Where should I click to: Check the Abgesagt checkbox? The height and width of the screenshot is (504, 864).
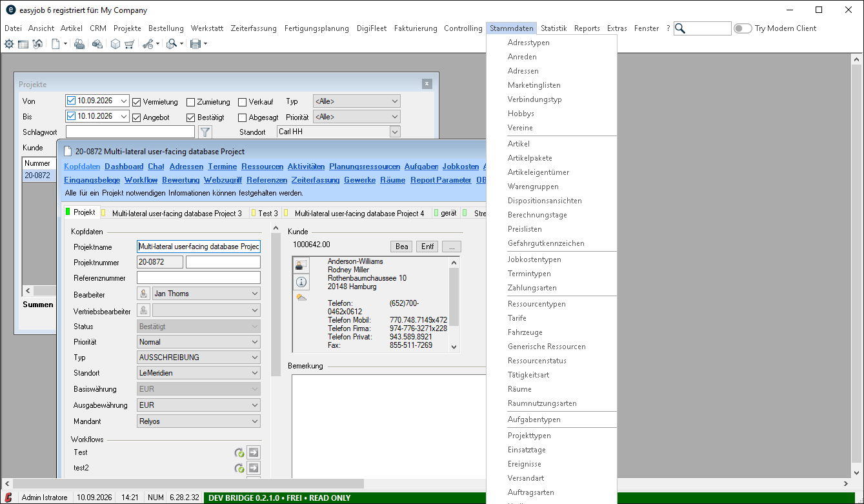[243, 117]
